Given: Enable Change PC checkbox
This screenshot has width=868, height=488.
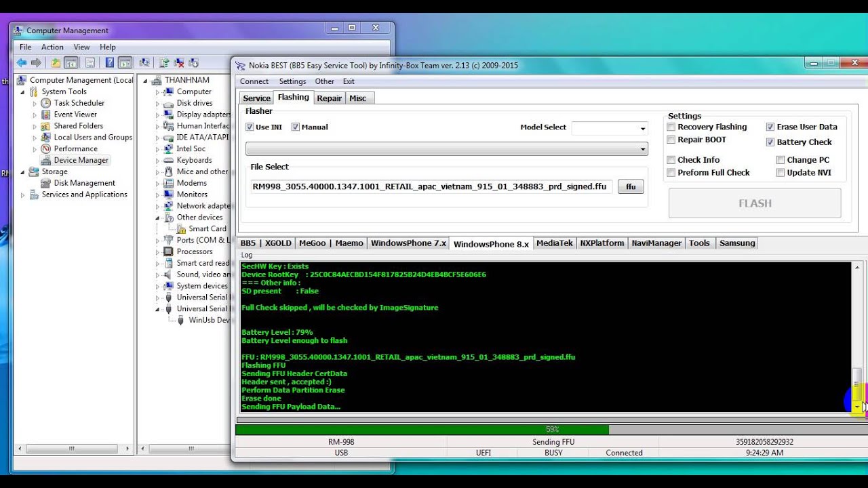Looking at the screenshot, I should pos(781,160).
